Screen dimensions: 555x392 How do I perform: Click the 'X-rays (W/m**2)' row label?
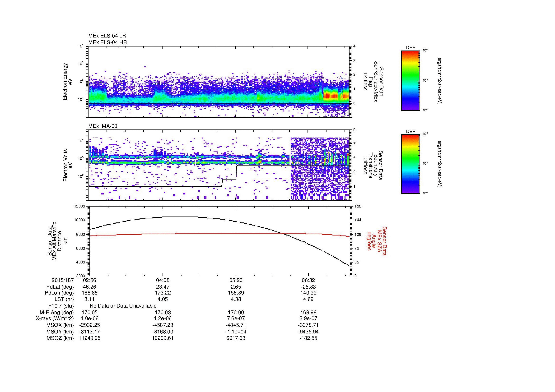pos(55,318)
